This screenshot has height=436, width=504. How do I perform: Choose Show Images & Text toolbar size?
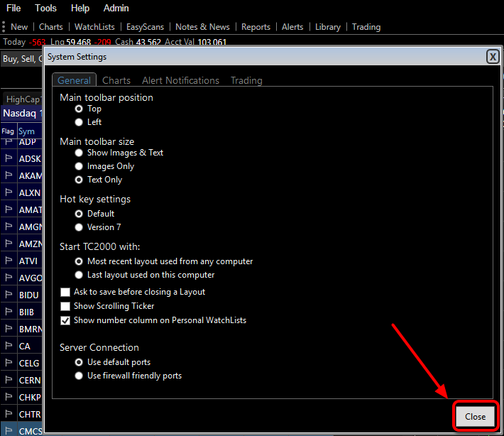coord(79,153)
